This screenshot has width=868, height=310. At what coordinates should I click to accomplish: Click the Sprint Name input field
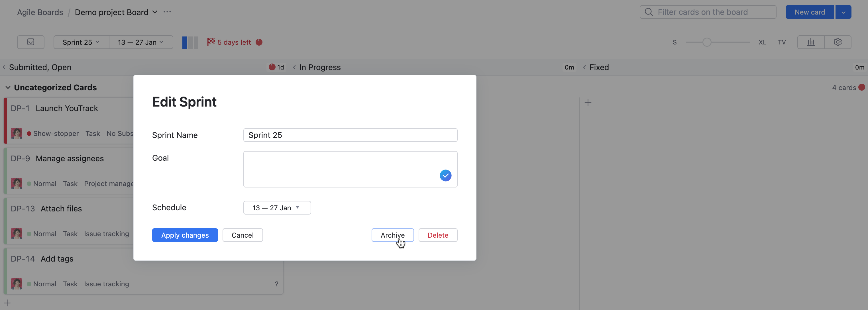tap(350, 135)
